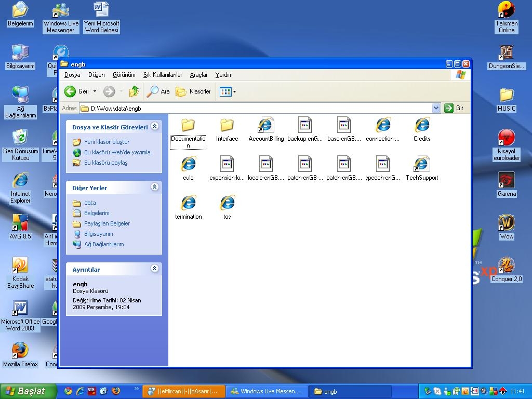
Task: Open the Views dropdown in toolbar
Action: pos(228,91)
